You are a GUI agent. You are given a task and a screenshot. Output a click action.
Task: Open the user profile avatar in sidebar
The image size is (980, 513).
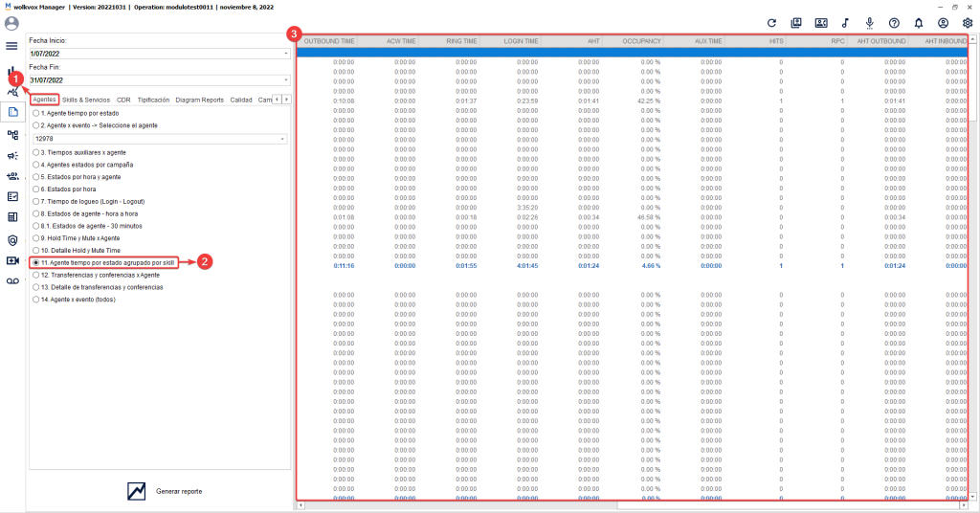click(x=11, y=24)
